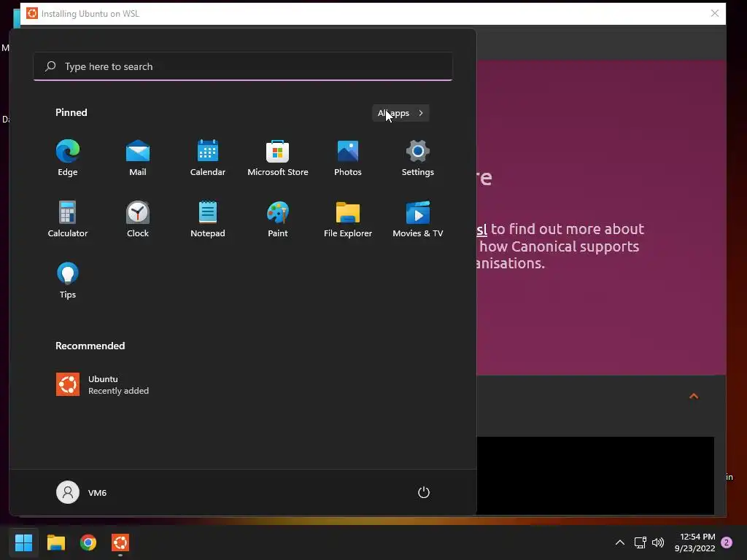Switch to Ubuntu installer on taskbar
Image resolution: width=747 pixels, height=560 pixels.
(x=120, y=542)
